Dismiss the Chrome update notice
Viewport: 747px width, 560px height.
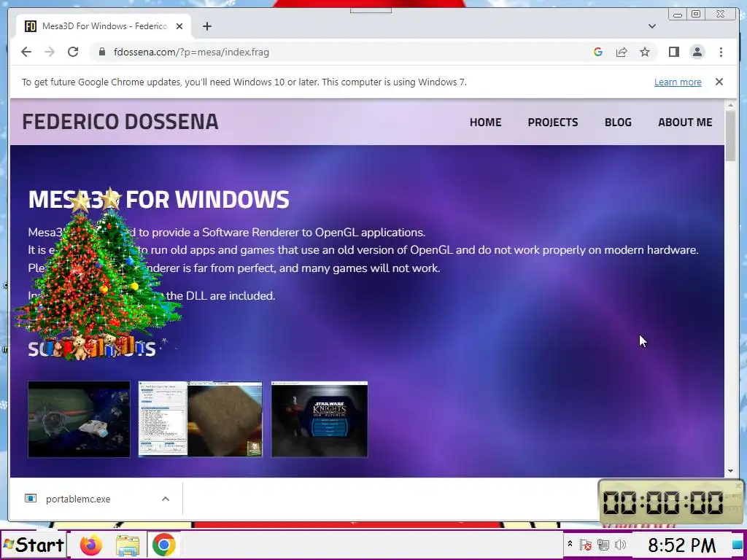[x=719, y=82]
